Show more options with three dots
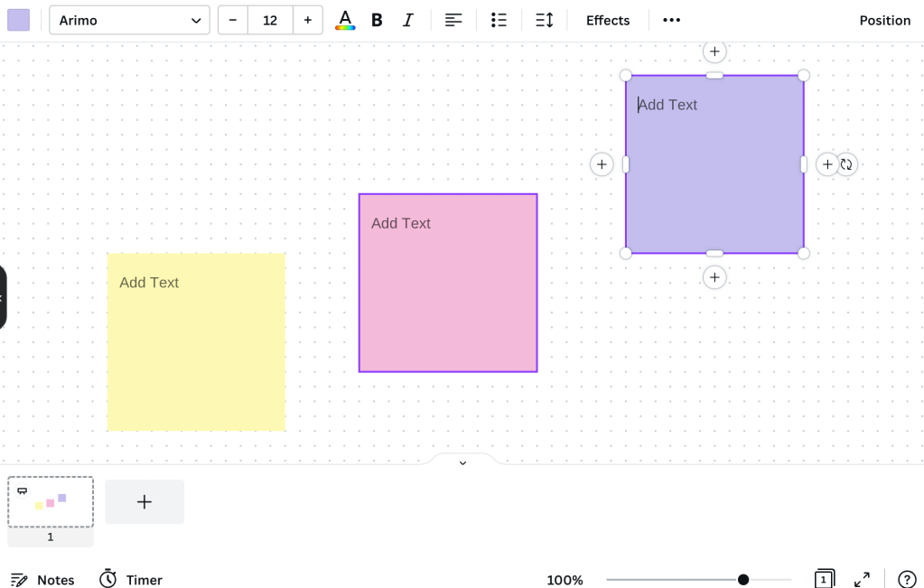 click(x=671, y=20)
